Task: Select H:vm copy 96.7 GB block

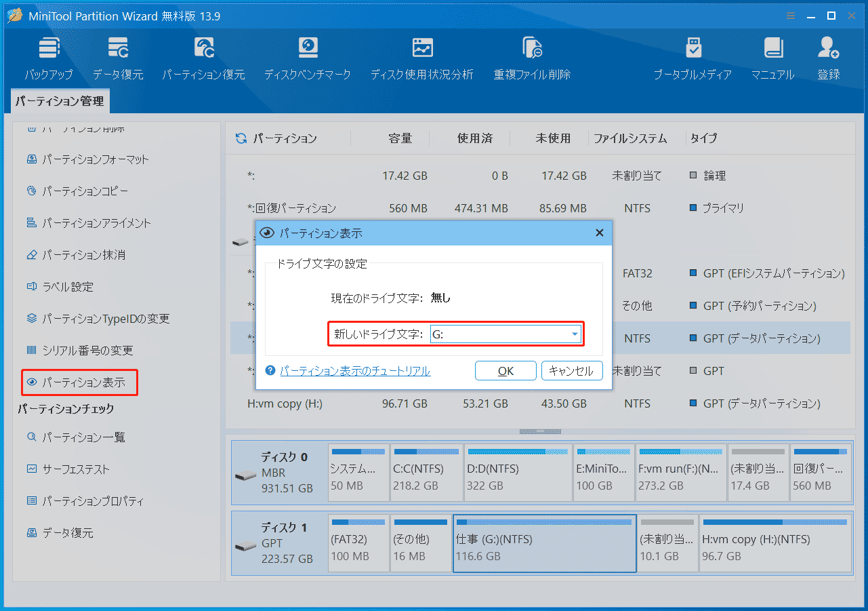Action: 775,543
